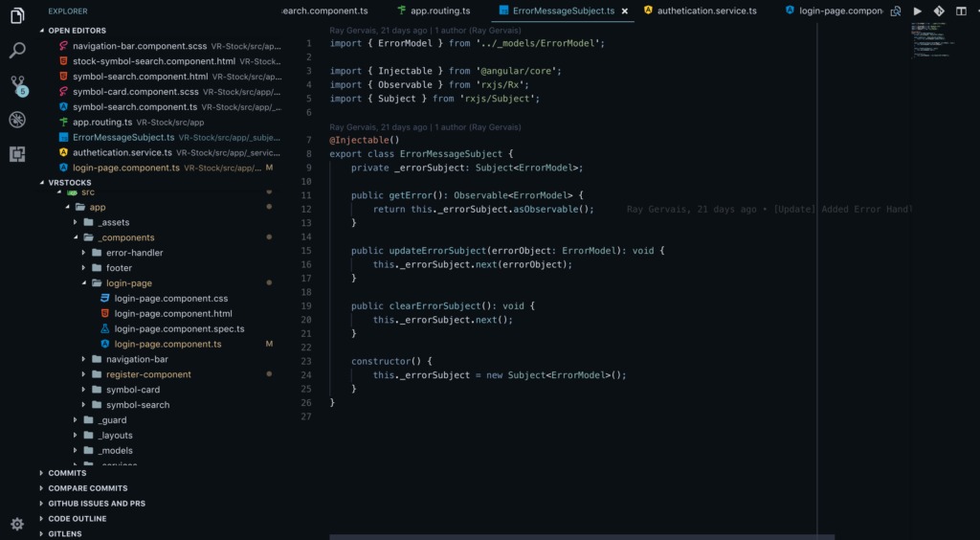Open the Explorer view in activity bar

17,15
